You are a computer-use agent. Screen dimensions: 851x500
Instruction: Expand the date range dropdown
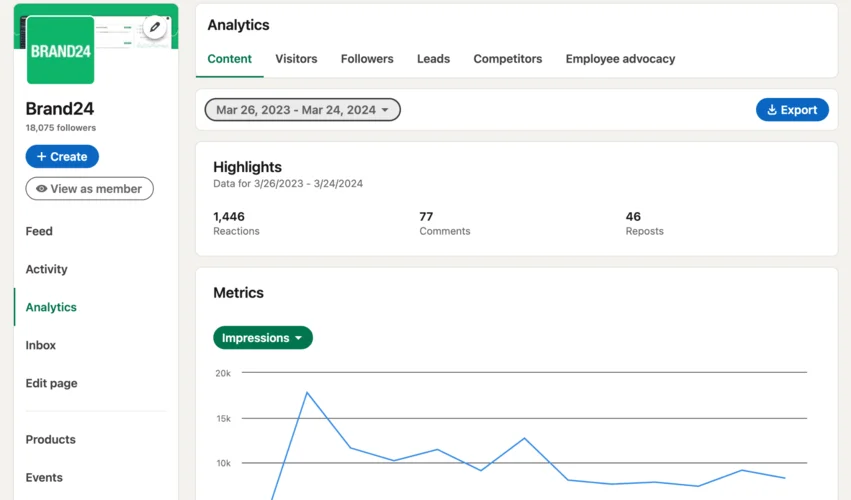[x=302, y=110]
